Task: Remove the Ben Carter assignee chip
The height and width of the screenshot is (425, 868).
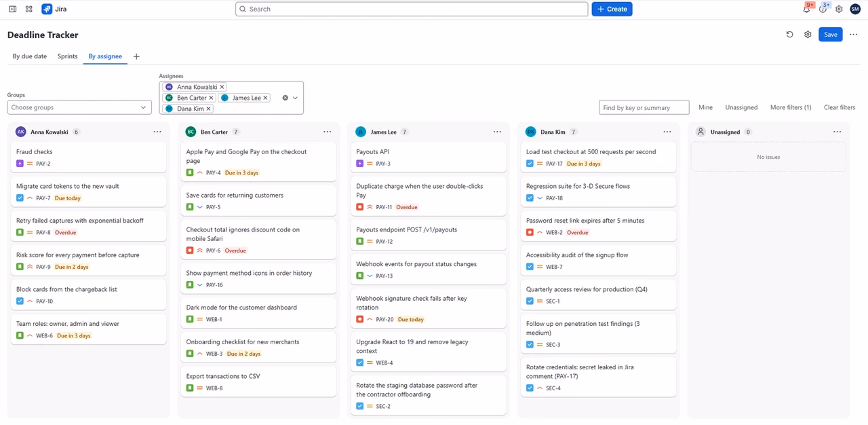Action: [212, 98]
